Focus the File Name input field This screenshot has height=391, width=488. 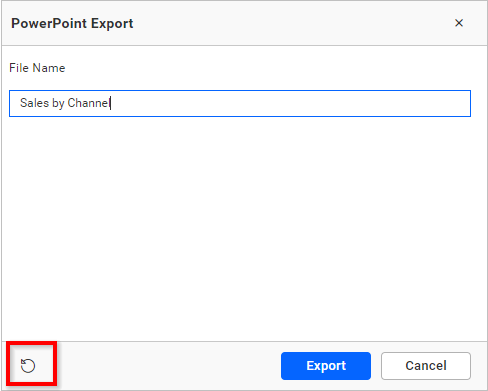pos(240,103)
